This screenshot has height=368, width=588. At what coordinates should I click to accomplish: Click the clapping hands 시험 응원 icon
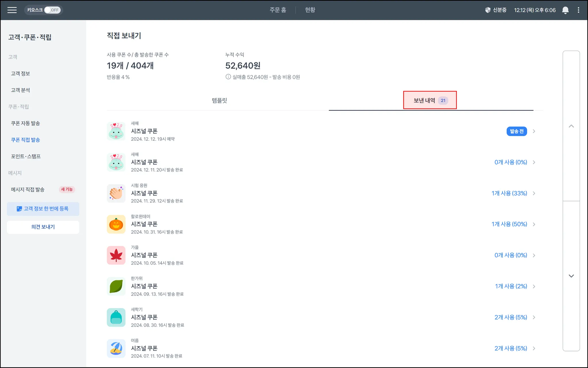click(x=116, y=193)
